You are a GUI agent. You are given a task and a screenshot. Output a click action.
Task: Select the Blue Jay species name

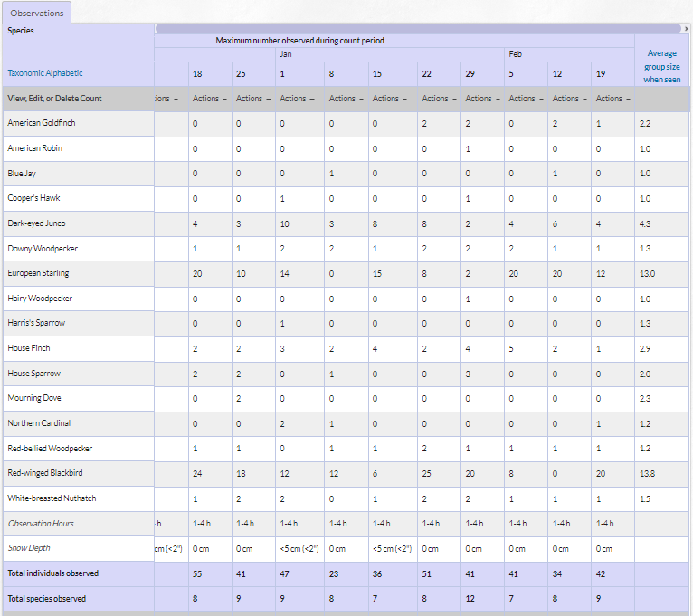(x=22, y=174)
